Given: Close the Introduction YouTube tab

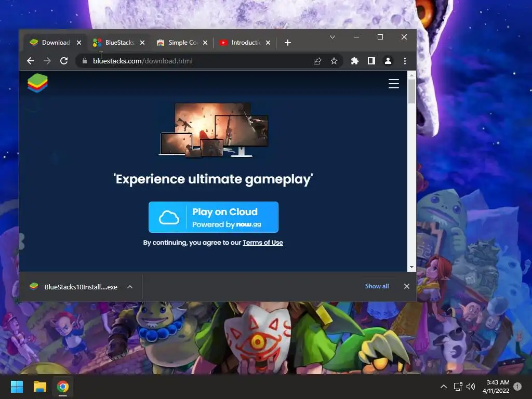Looking at the screenshot, I should 268,43.
